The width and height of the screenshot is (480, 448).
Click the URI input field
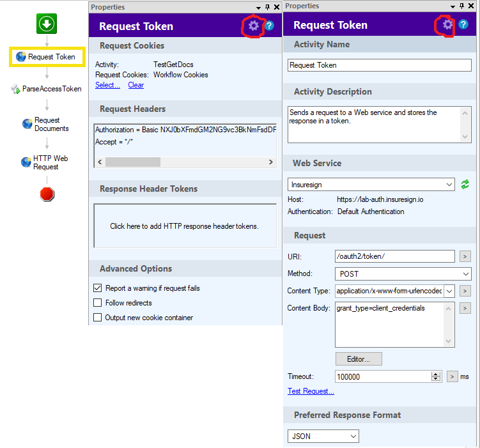(x=394, y=256)
